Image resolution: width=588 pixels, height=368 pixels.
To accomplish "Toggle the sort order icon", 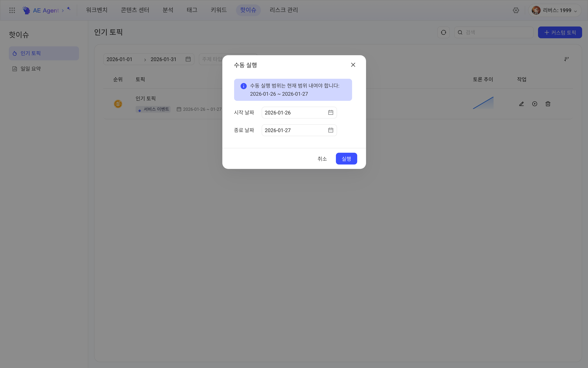I will click(566, 59).
